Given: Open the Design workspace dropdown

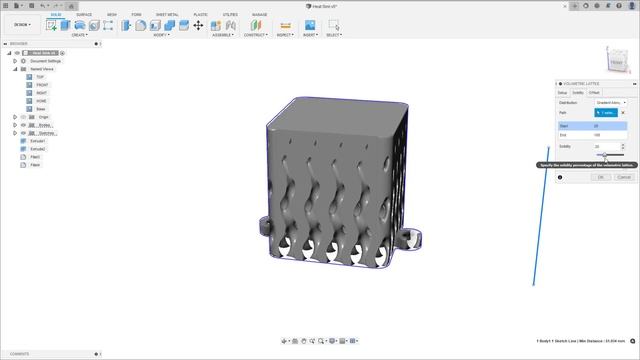Looking at the screenshot, I should 22,25.
